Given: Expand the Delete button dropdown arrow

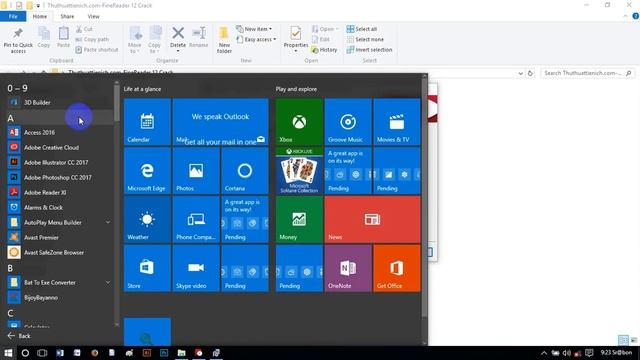Looking at the screenshot, I should pyautogui.click(x=178, y=51).
